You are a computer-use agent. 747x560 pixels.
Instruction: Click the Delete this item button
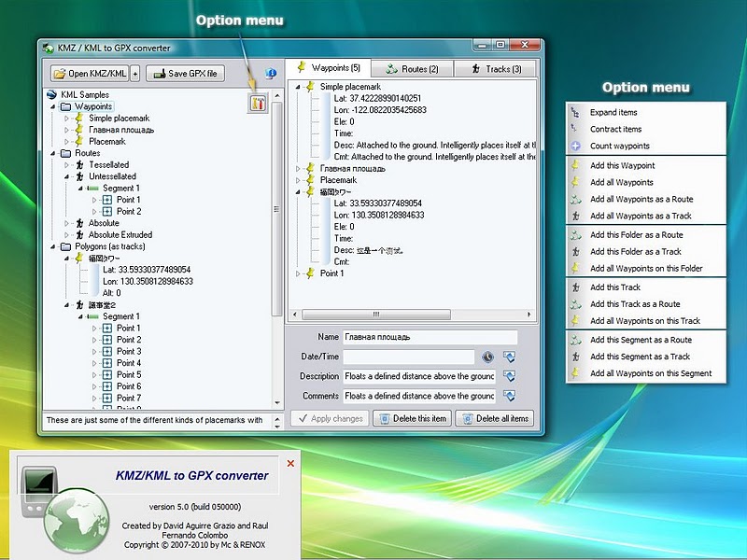click(x=412, y=418)
